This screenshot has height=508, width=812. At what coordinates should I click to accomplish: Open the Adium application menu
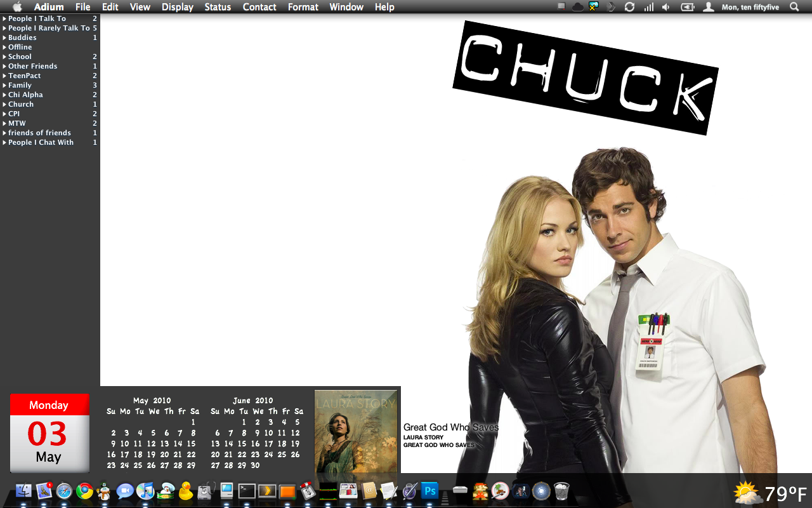(x=49, y=7)
